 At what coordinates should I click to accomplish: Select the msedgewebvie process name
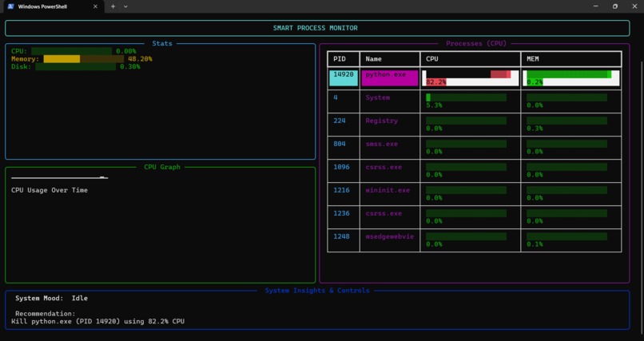[390, 236]
